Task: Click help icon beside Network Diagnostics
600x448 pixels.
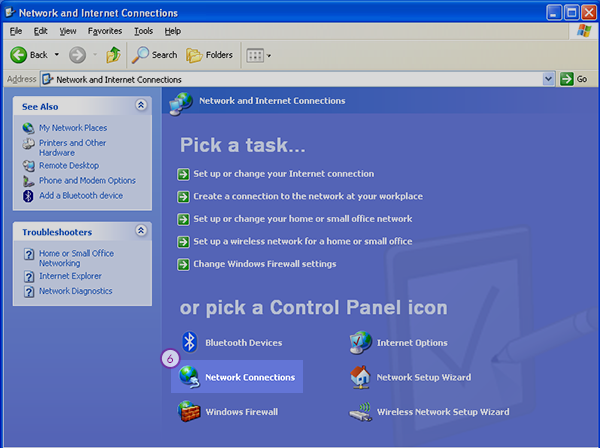Action: [x=29, y=292]
